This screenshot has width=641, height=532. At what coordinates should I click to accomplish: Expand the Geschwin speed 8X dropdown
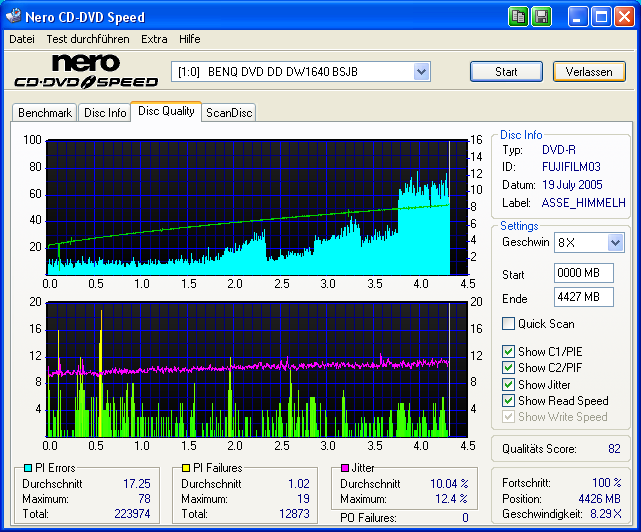click(x=616, y=243)
